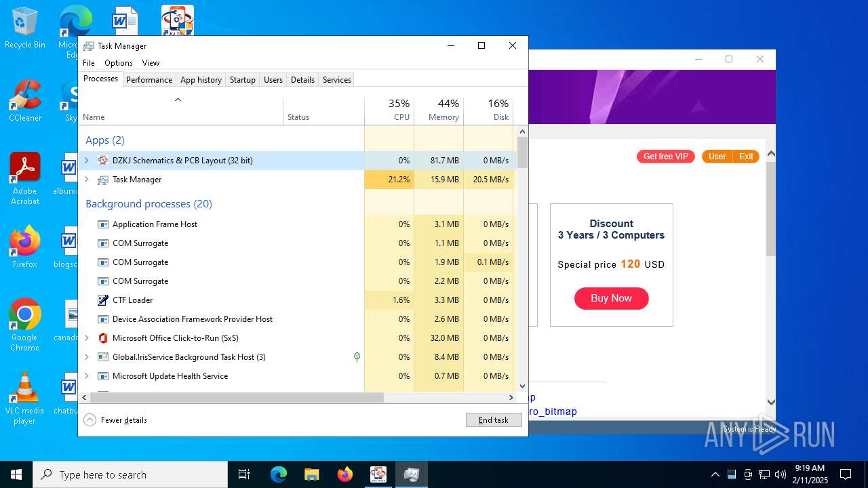Screen dimensions: 868x488
Task: Select the second COM Surrogate row with 1.9 MB
Action: (x=298, y=262)
